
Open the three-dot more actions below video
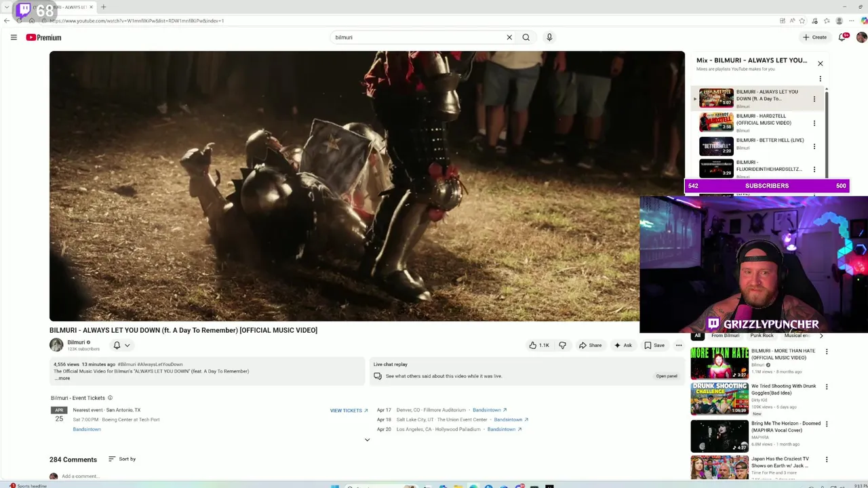click(x=679, y=345)
